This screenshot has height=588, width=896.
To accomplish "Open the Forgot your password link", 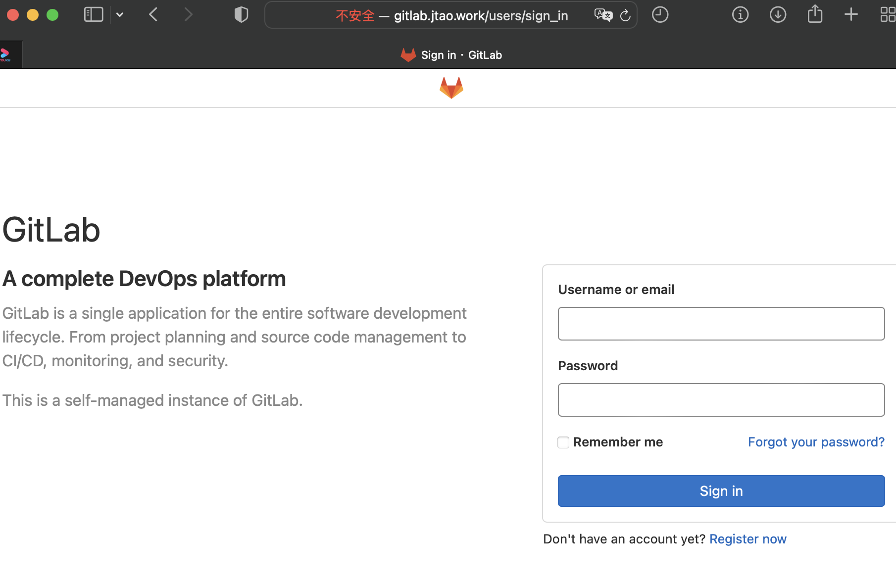I will [816, 442].
